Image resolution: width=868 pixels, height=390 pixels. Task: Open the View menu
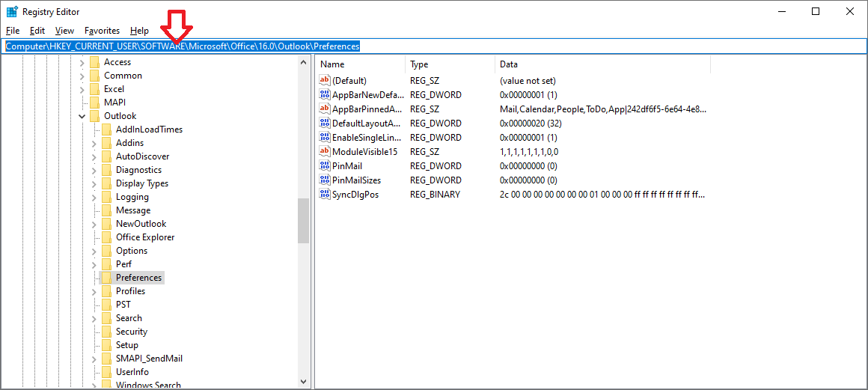(65, 31)
